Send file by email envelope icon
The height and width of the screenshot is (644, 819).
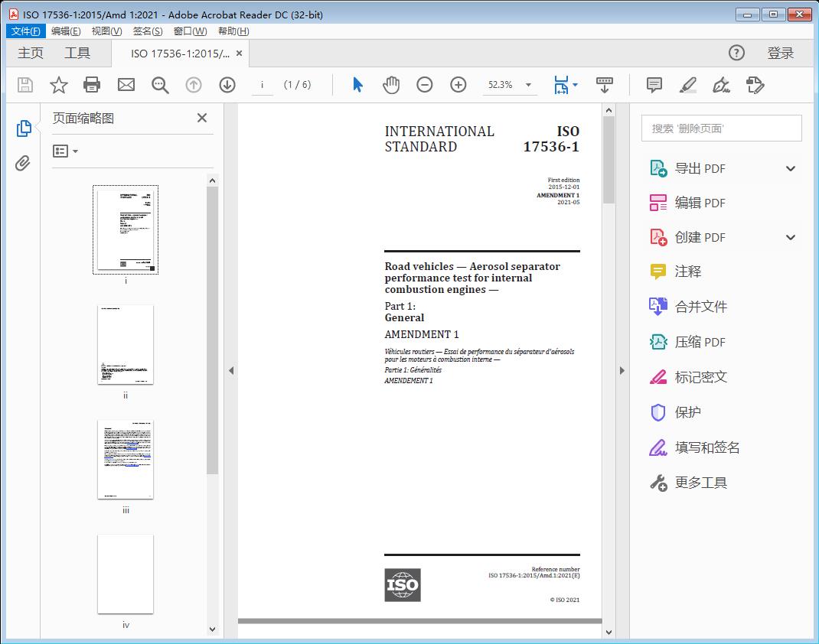[x=126, y=85]
